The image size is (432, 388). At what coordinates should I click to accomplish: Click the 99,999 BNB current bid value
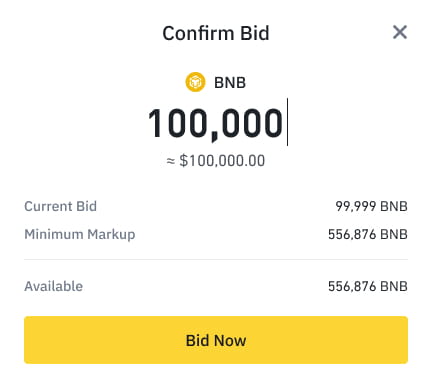pos(371,206)
